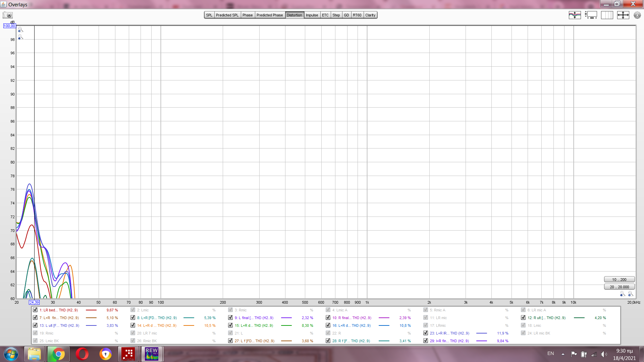The height and width of the screenshot is (362, 644).
Task: Open REW from the Windows taskbar
Action: point(152,354)
